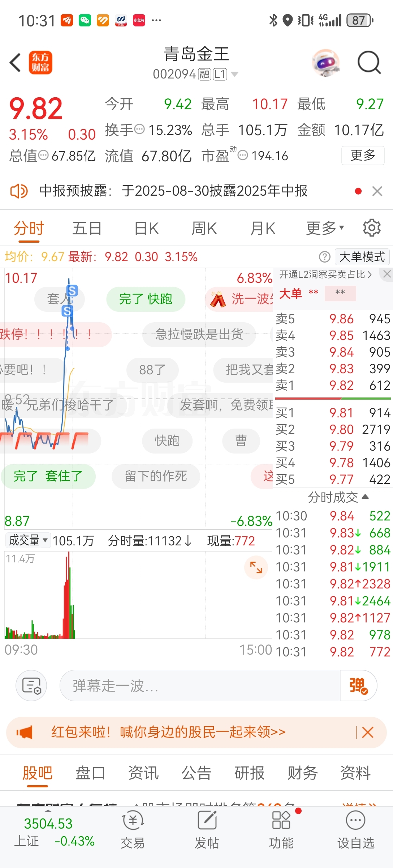This screenshot has width=393, height=868.
Task: Open 开通L2洞察买卖占比 link
Action: [325, 275]
